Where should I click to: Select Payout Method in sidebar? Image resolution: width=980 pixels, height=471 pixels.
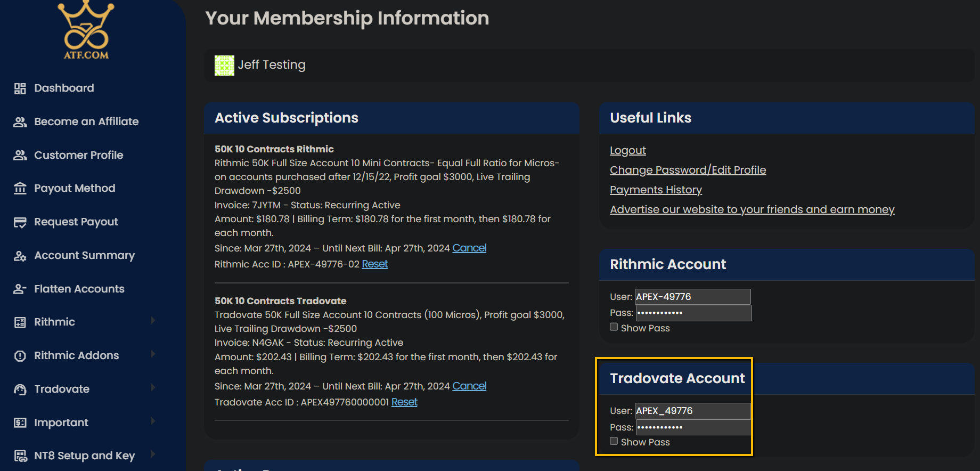(x=75, y=188)
